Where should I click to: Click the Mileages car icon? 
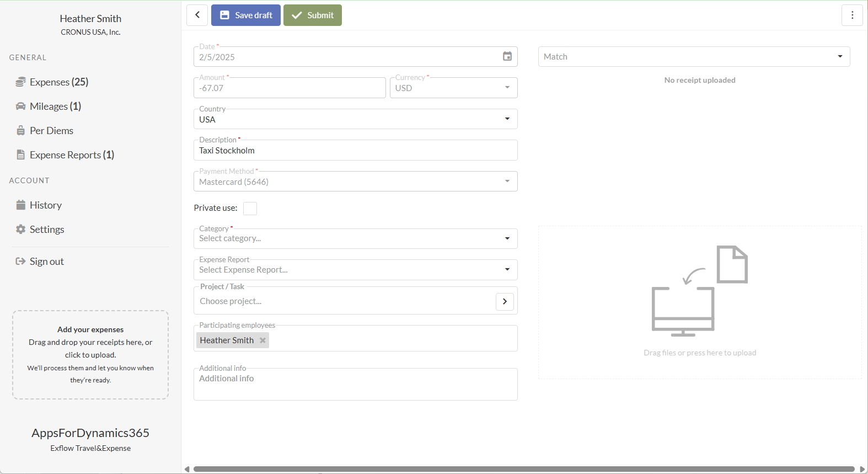[20, 106]
